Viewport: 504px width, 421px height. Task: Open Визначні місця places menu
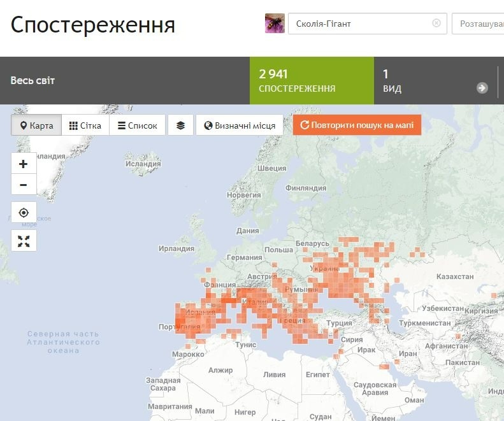(240, 125)
